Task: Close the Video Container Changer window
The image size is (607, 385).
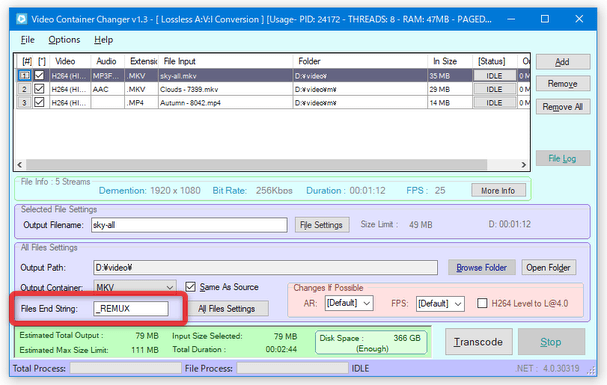Action: pos(579,19)
